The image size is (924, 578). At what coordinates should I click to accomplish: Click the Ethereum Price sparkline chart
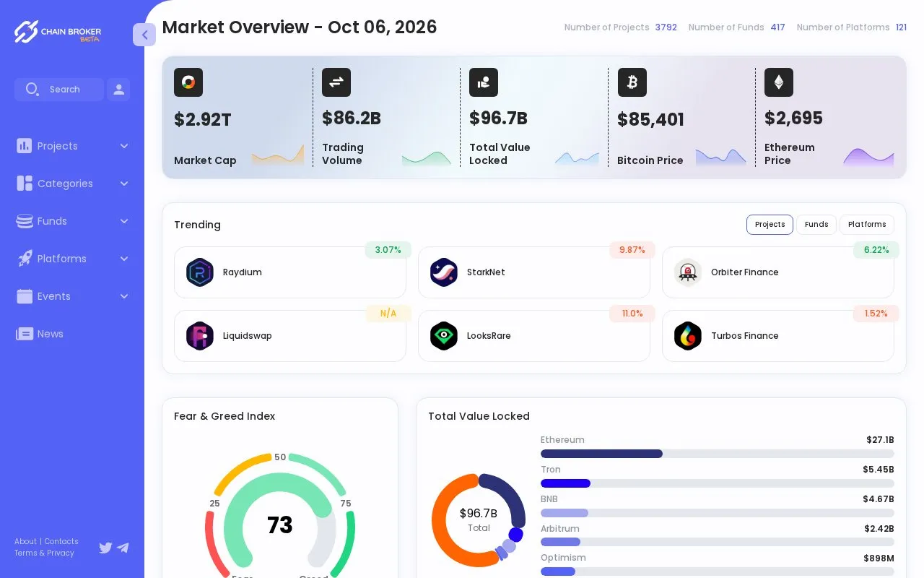coord(868,157)
